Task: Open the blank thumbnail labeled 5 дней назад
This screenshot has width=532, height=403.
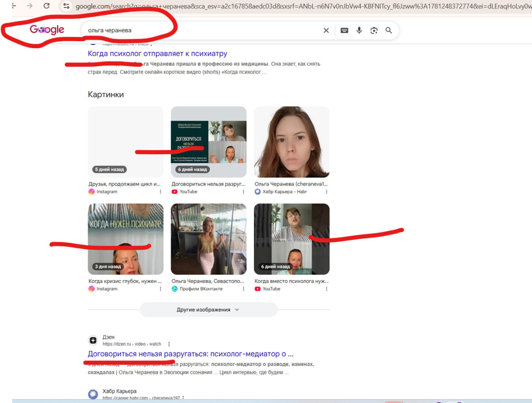Action: click(125, 142)
